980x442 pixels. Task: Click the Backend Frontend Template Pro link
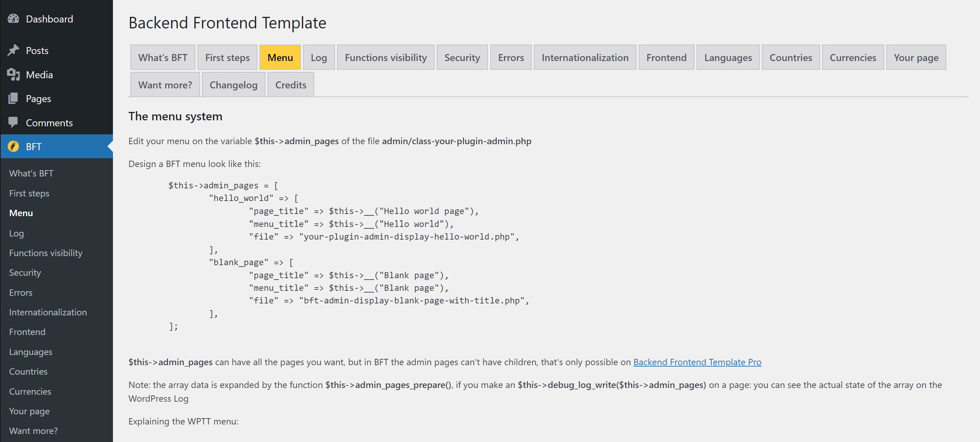pos(696,361)
